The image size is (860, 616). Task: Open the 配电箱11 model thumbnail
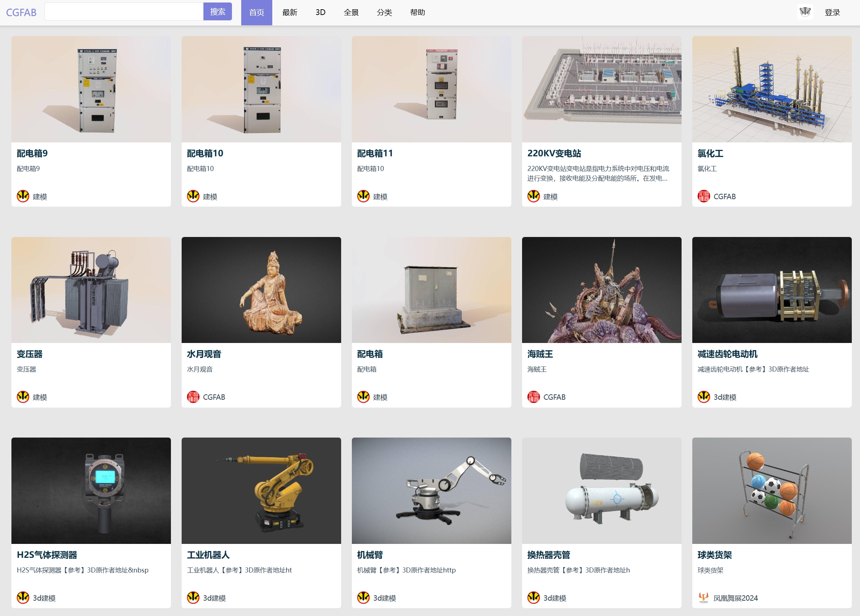(431, 89)
